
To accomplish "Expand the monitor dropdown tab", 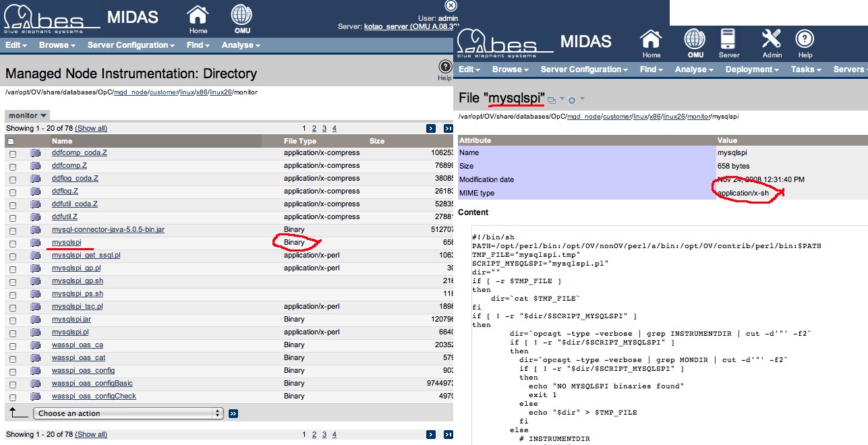I will [27, 115].
